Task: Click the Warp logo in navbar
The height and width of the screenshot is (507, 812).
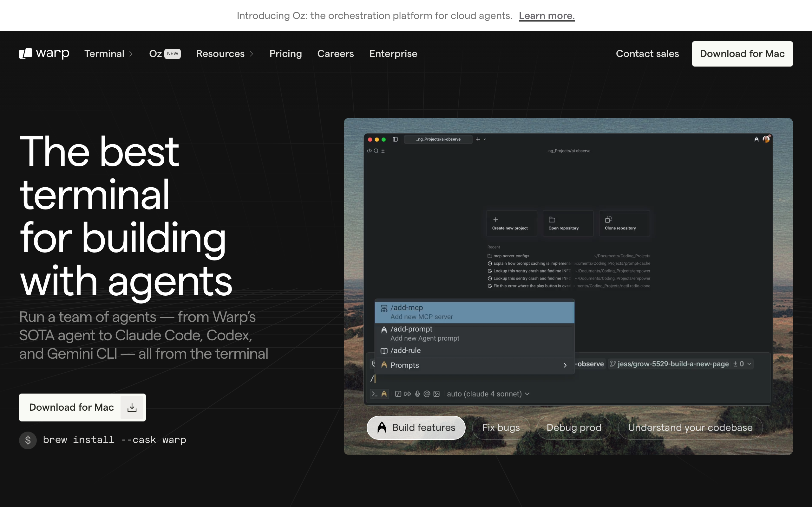Action: tap(44, 53)
